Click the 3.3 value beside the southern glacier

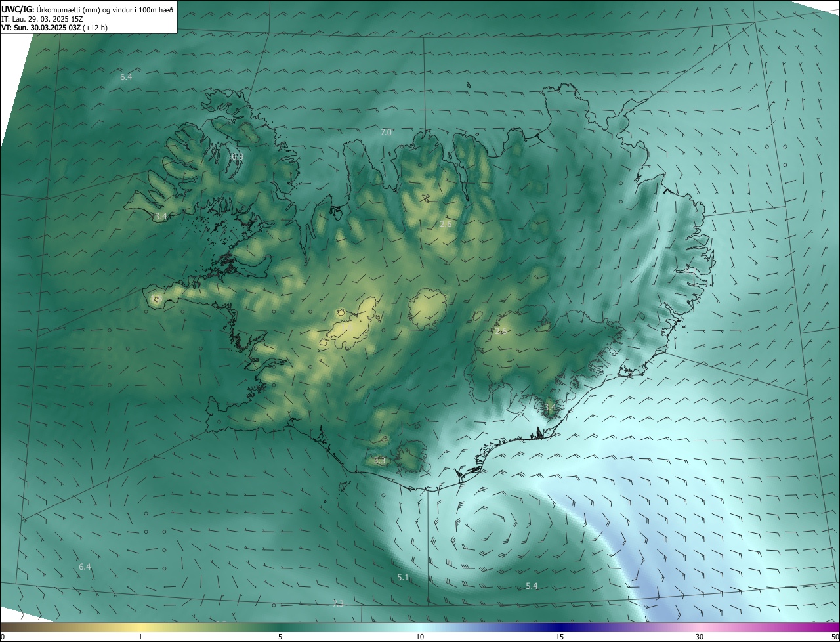pyautogui.click(x=379, y=461)
